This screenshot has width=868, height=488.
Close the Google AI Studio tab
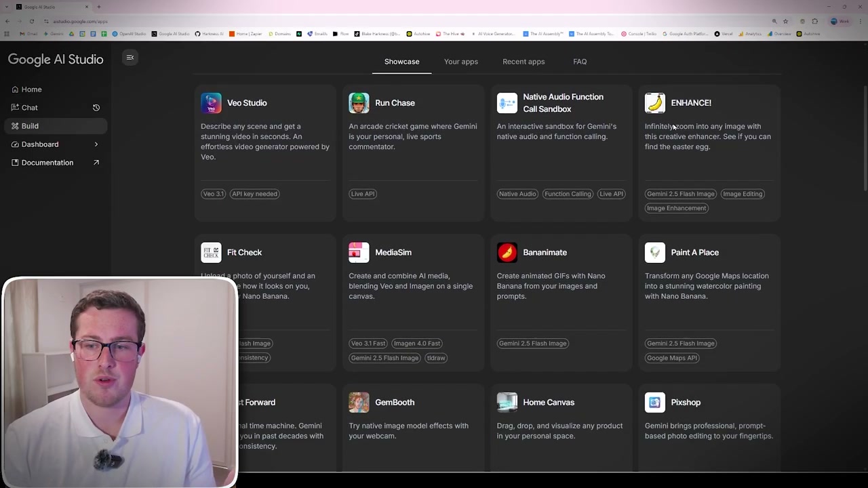coord(87,7)
